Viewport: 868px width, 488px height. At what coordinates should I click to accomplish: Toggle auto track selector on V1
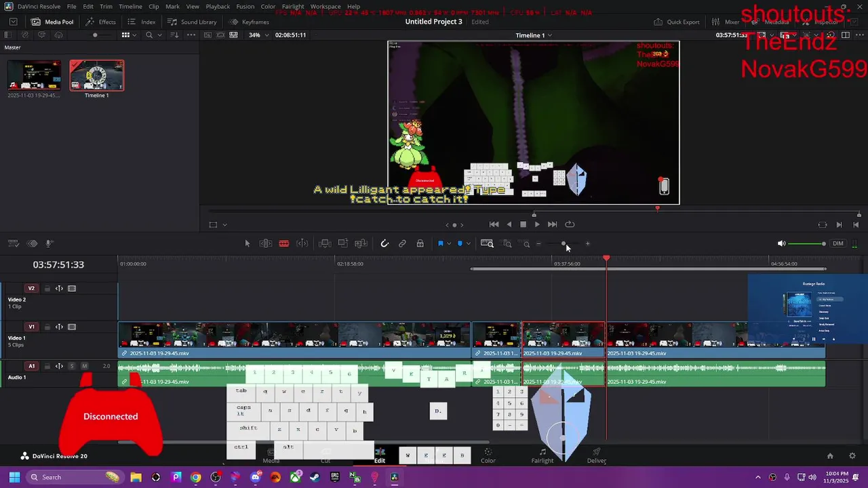tap(60, 327)
